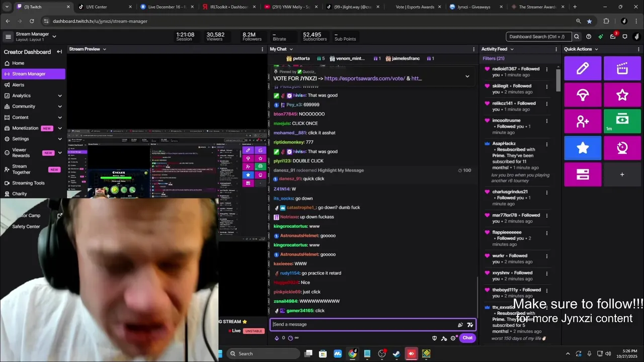644x362 pixels.
Task: Select Stream Manager in the sidebar
Action: point(33,74)
